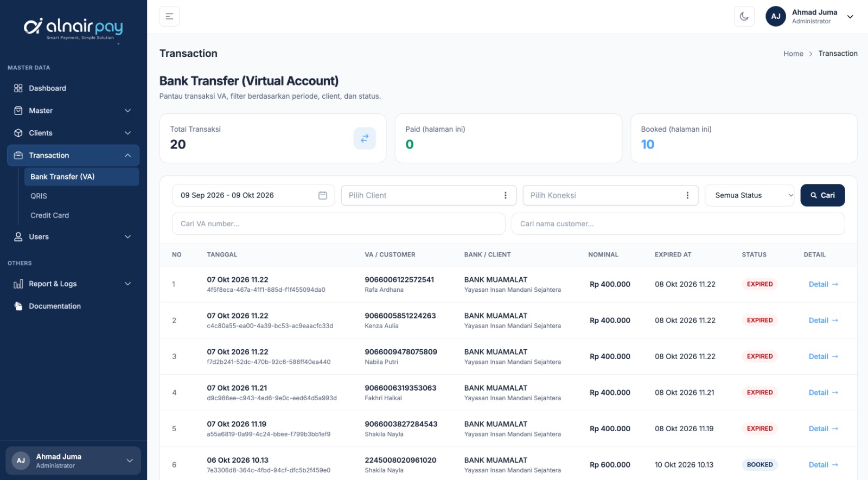Screen dimensions: 868x480
Task: Open the date range calendar icon
Action: (323, 195)
